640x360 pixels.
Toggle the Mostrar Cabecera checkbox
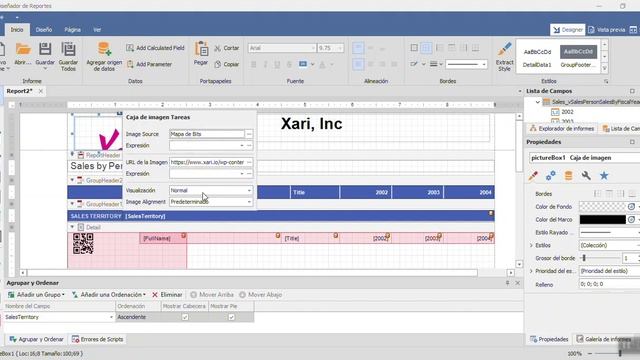185,317
